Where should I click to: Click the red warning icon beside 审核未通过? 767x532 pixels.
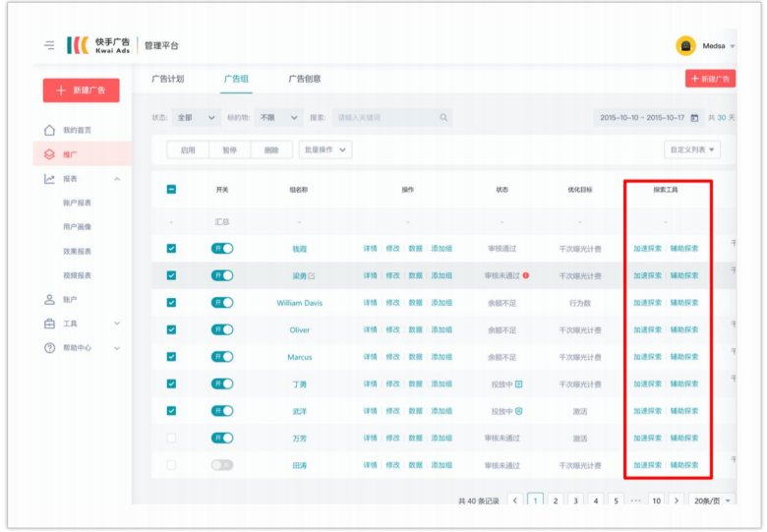click(x=526, y=275)
